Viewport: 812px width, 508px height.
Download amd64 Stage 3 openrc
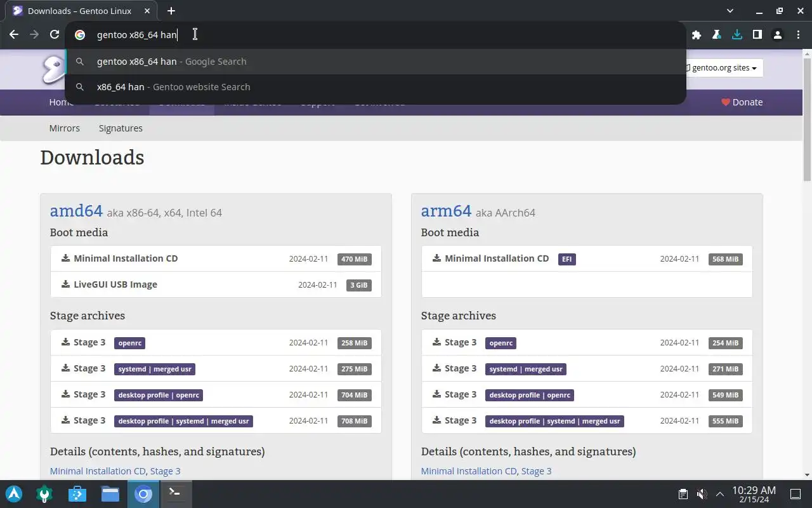click(216, 342)
